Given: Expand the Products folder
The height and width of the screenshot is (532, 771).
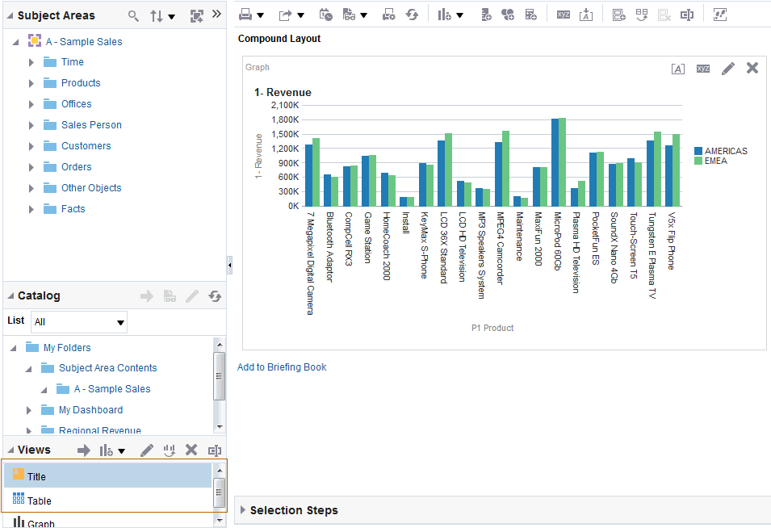Looking at the screenshot, I should [31, 83].
